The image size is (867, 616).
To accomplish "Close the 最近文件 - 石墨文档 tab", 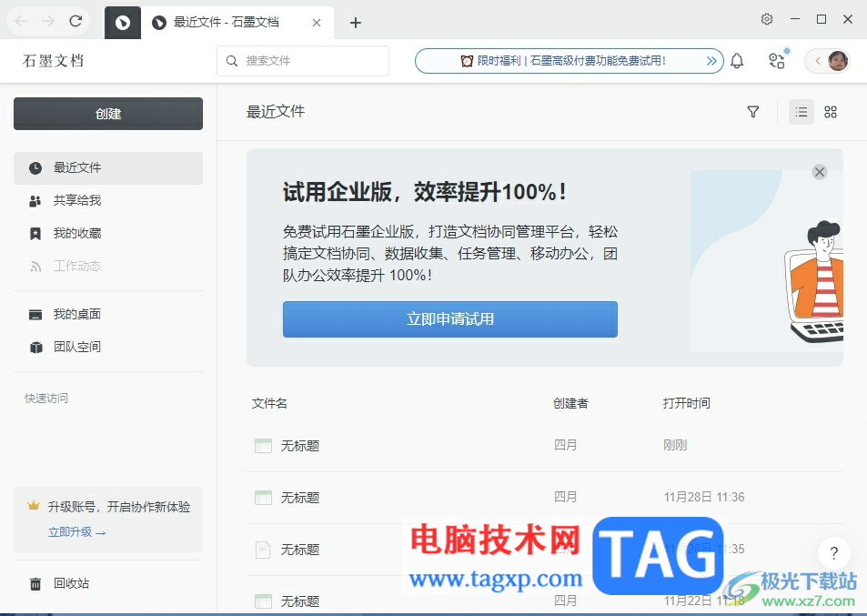I will tap(317, 23).
